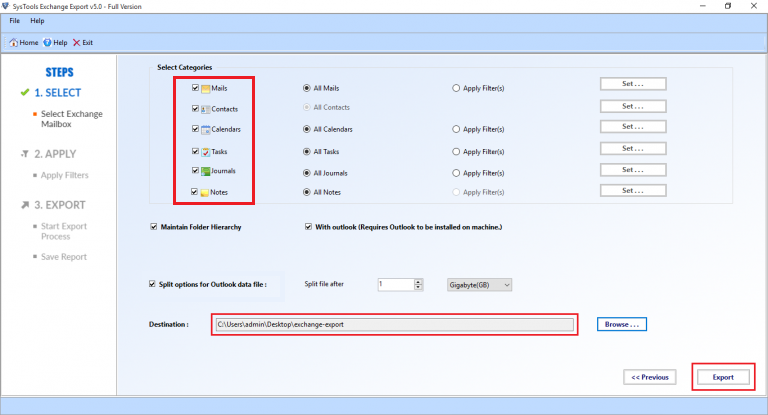Click the Mails envelope category icon

205,88
